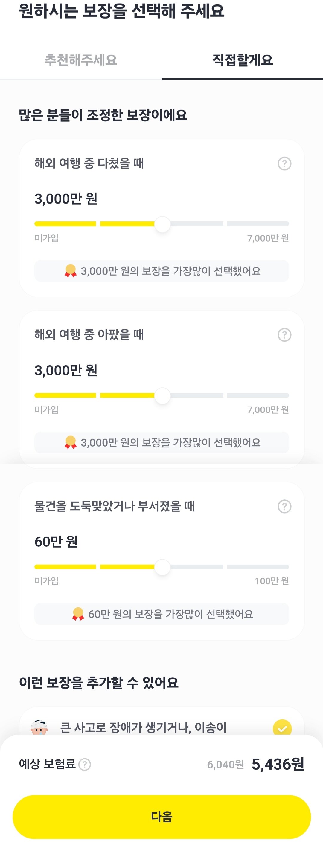Set injury coverage to the 7,000만 원 segment
This screenshot has width=323, height=868.
pos(258,224)
